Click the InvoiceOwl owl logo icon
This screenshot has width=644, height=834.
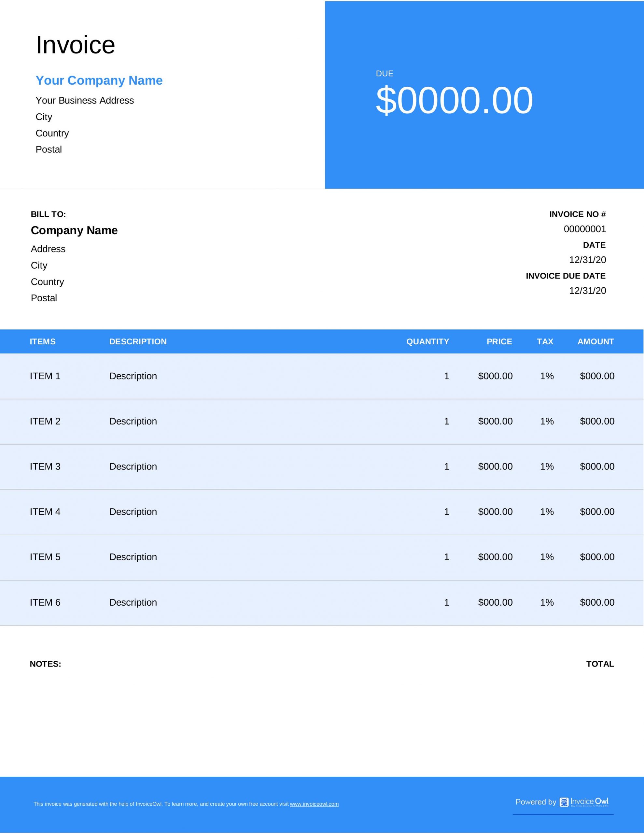[x=564, y=802]
